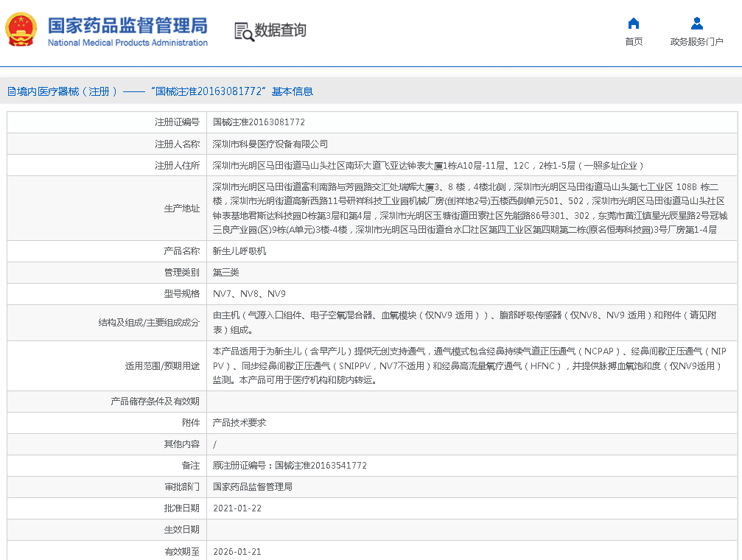Click the 数据查询 magnifier document icon
Viewport: 742px width, 560px height.
(243, 31)
